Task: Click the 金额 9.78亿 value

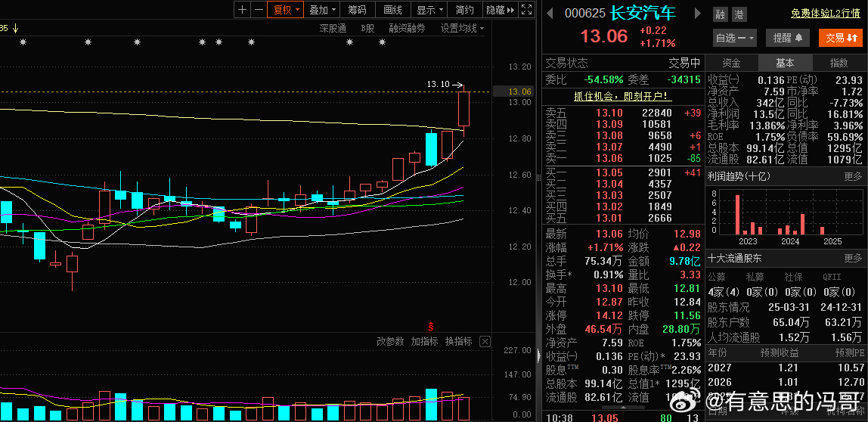Action: (685, 262)
